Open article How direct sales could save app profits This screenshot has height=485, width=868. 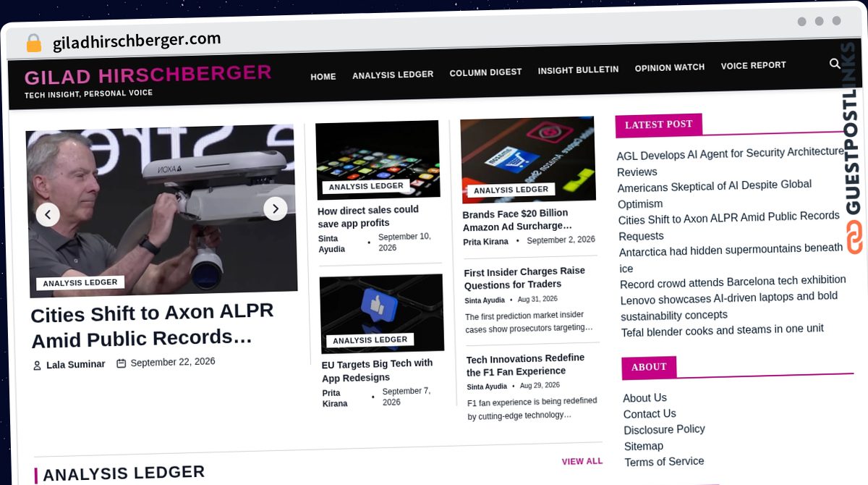368,216
